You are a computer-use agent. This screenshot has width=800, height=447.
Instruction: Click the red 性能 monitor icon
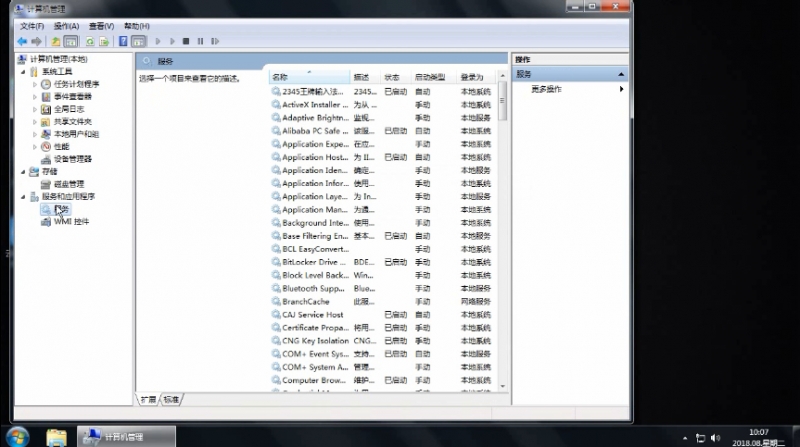click(46, 146)
